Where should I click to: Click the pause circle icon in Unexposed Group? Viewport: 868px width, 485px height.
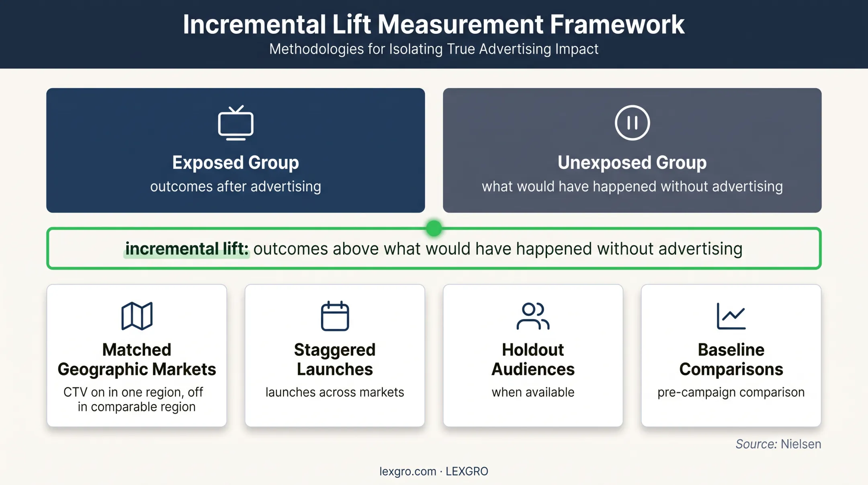point(632,123)
